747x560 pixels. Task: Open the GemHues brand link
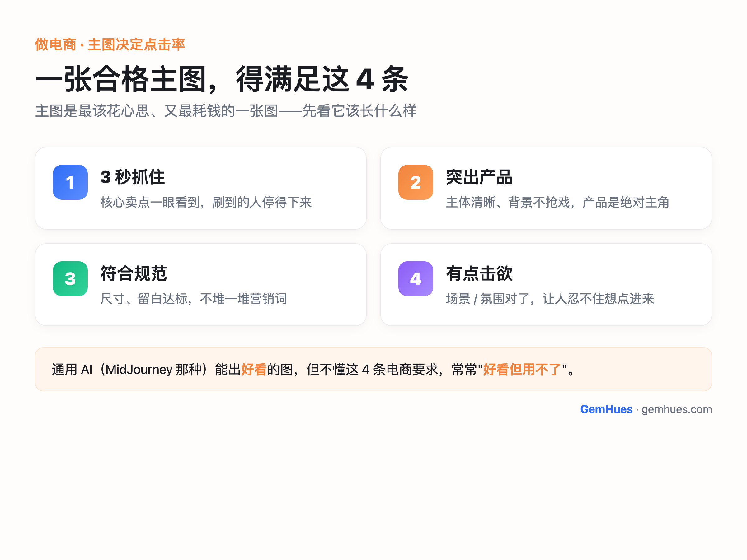pos(606,409)
